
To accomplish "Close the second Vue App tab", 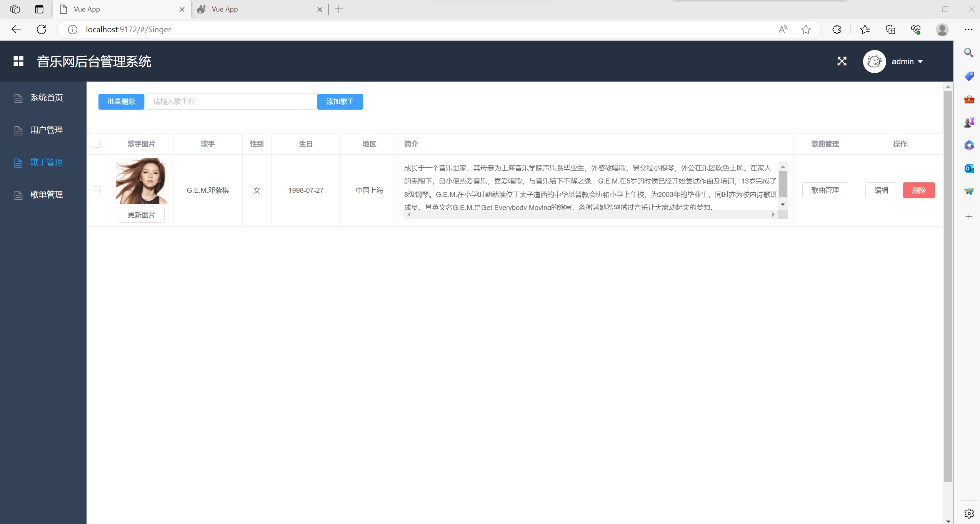I will pos(320,10).
